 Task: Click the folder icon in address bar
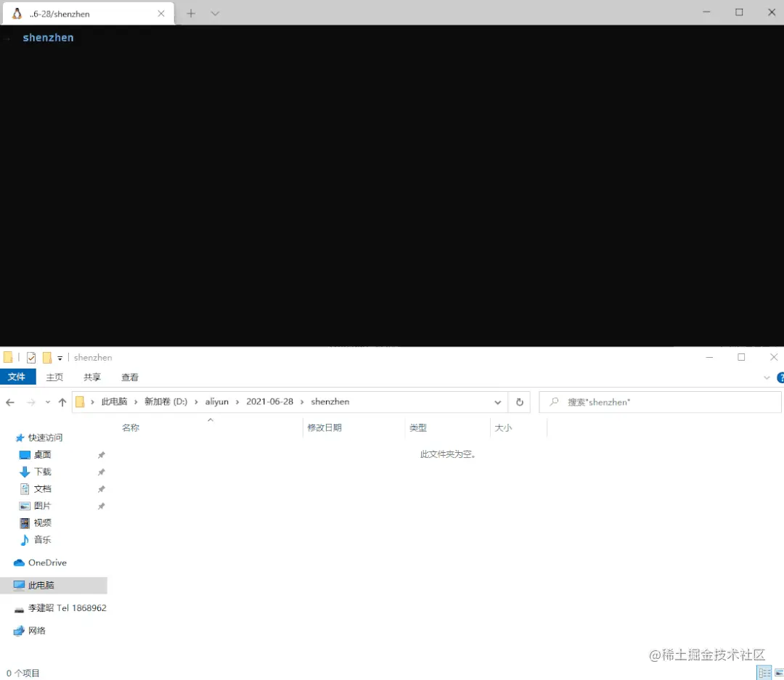80,401
